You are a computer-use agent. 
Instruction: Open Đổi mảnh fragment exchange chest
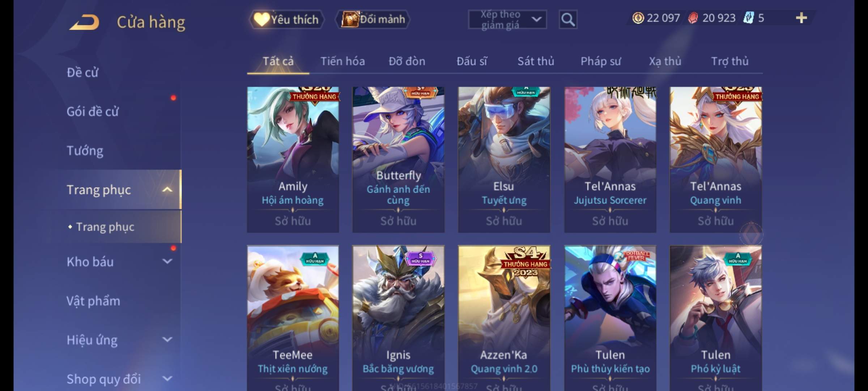click(x=373, y=19)
